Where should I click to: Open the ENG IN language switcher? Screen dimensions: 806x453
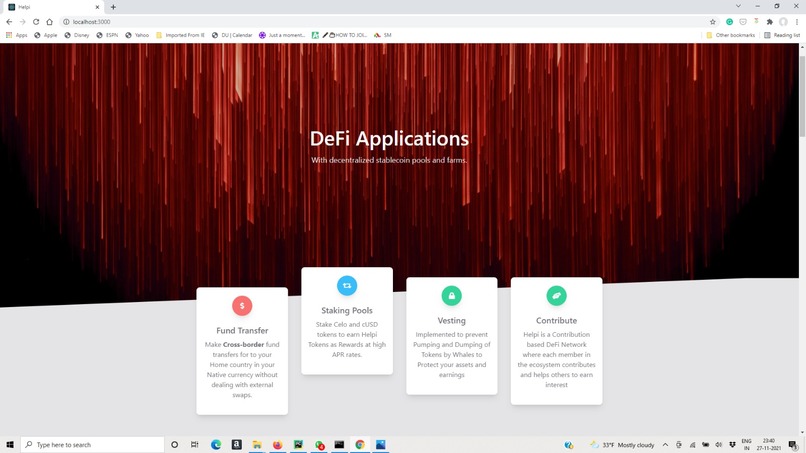pyautogui.click(x=746, y=445)
